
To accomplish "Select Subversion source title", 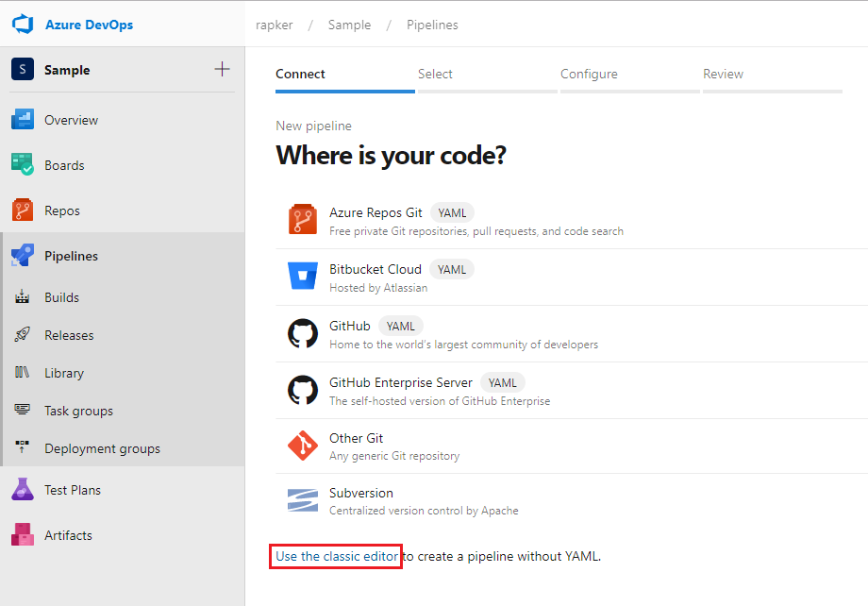I will (361, 493).
